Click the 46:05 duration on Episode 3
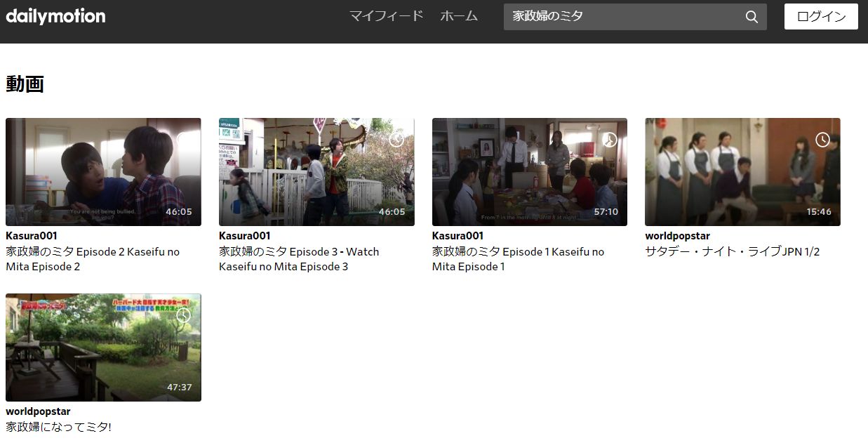The image size is (868, 443). coord(392,212)
